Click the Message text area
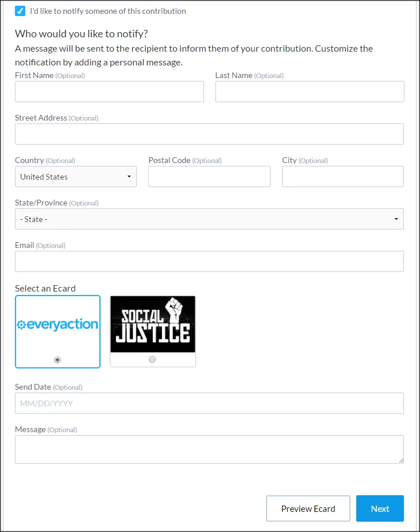Screen dimensions: 420x532 point(209,449)
